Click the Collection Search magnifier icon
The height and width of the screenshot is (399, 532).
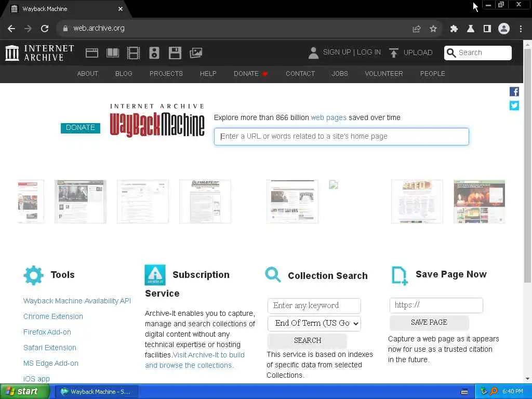(x=273, y=274)
